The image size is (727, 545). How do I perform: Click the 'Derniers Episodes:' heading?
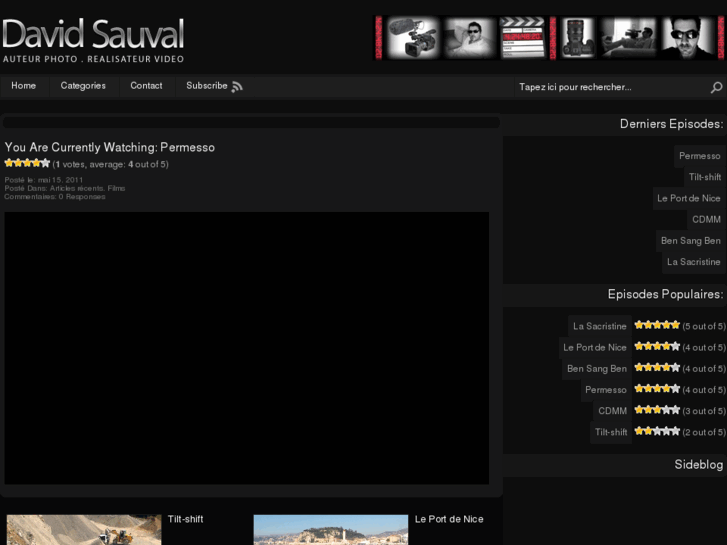(671, 124)
